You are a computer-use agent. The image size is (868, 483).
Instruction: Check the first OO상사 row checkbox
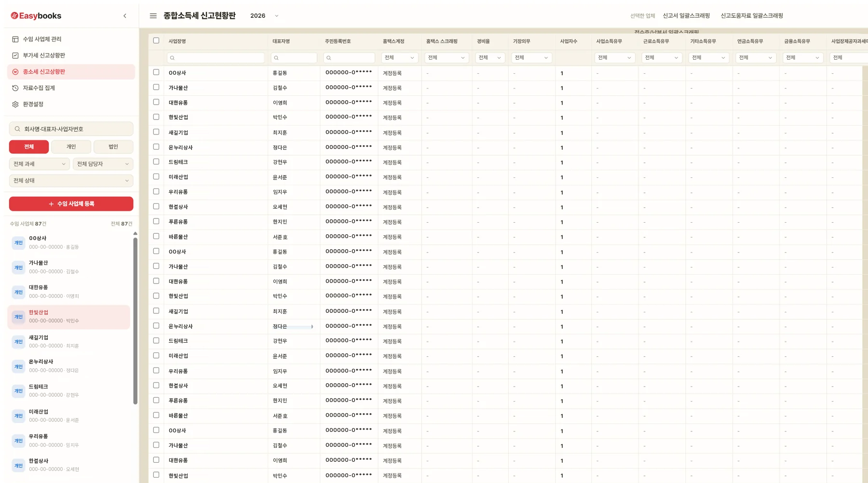pos(156,72)
